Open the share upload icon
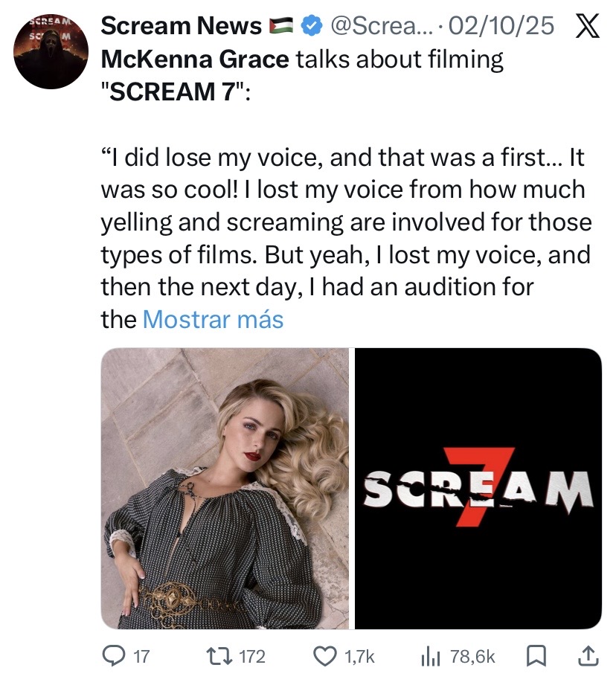The width and height of the screenshot is (616, 688). coord(588,657)
